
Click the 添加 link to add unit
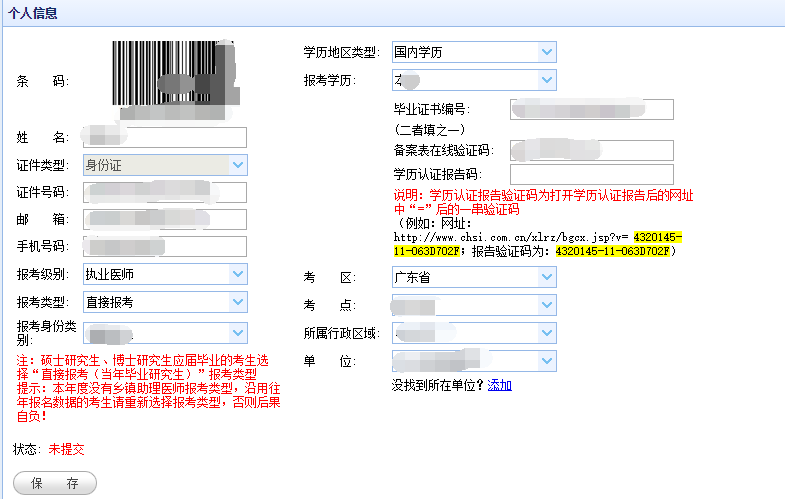coord(499,385)
